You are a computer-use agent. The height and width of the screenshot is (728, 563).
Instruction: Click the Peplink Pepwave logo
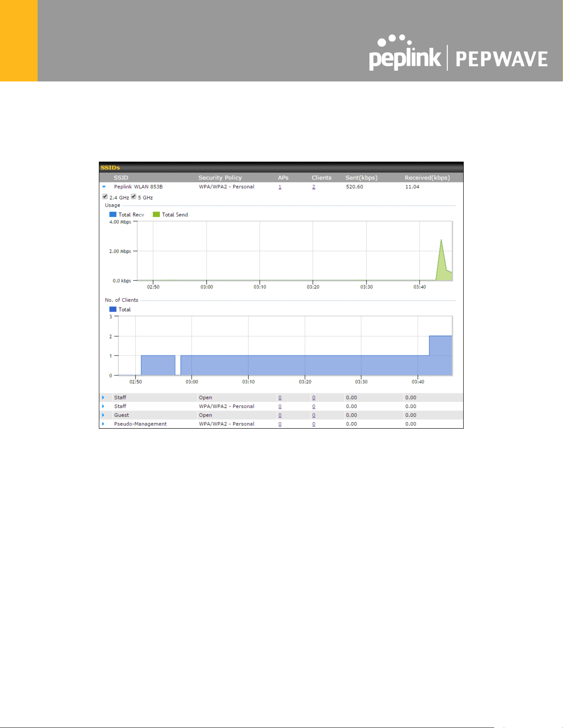click(458, 53)
